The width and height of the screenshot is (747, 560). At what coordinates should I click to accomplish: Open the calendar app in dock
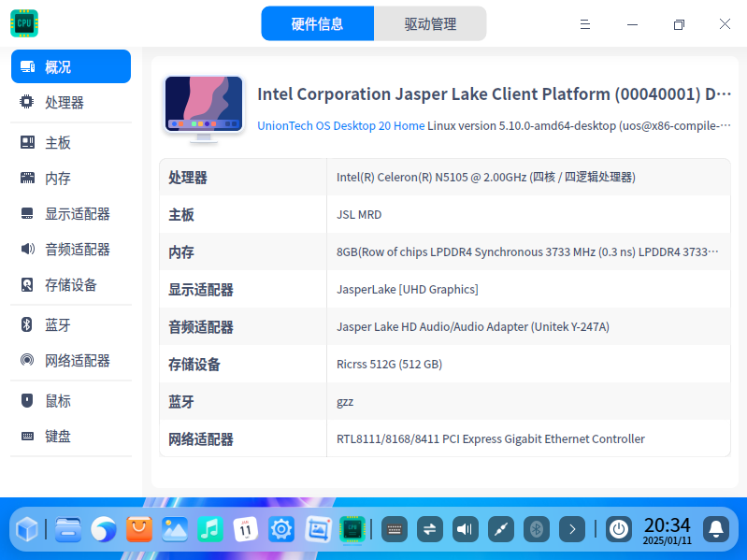point(246,529)
